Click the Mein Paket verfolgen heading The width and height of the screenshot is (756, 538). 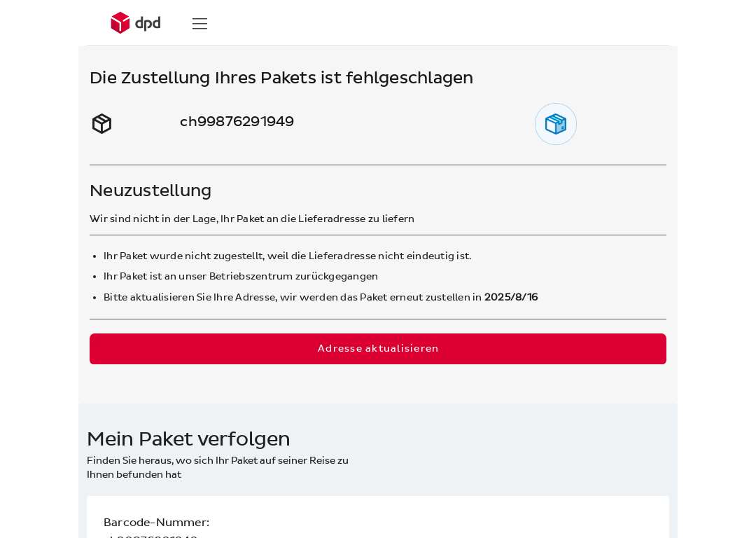[188, 439]
